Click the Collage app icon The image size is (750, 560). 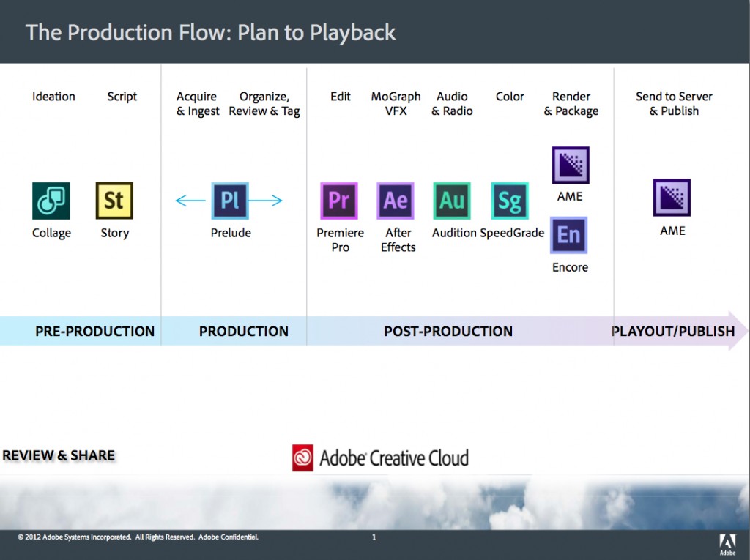tap(51, 201)
